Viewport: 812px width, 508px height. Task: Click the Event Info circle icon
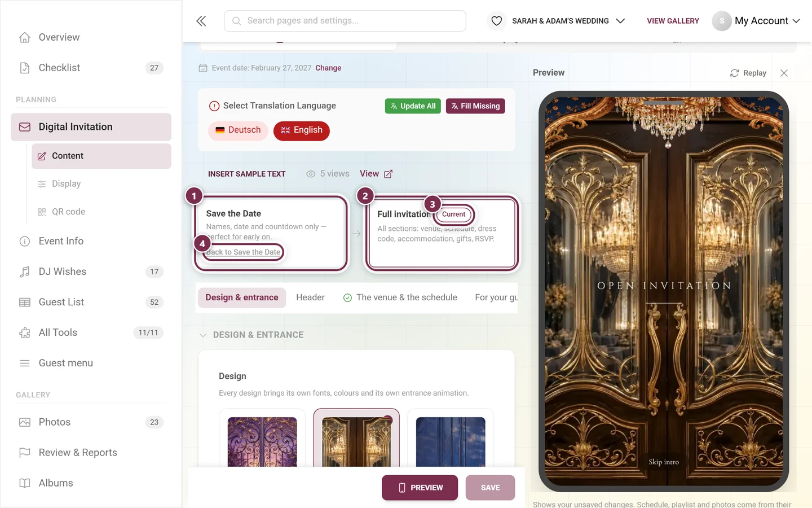click(x=25, y=241)
